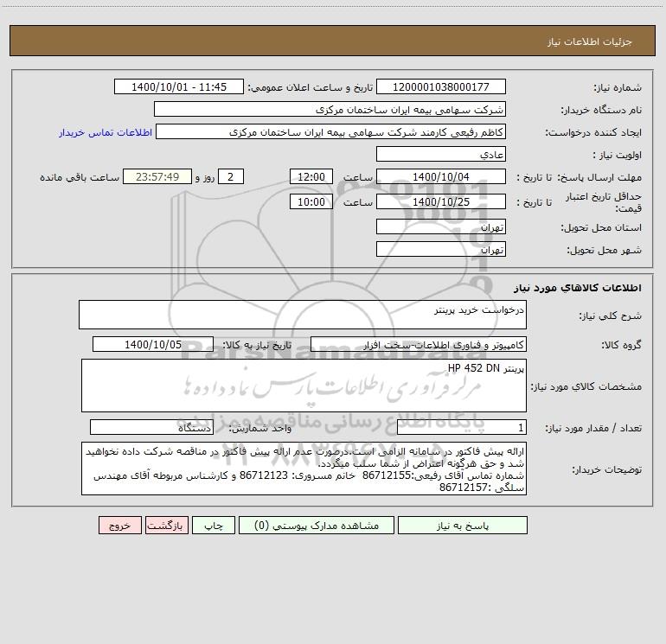The width and height of the screenshot is (666, 644).
Task: Click unit of measure field دستگاه
Action: [151, 428]
